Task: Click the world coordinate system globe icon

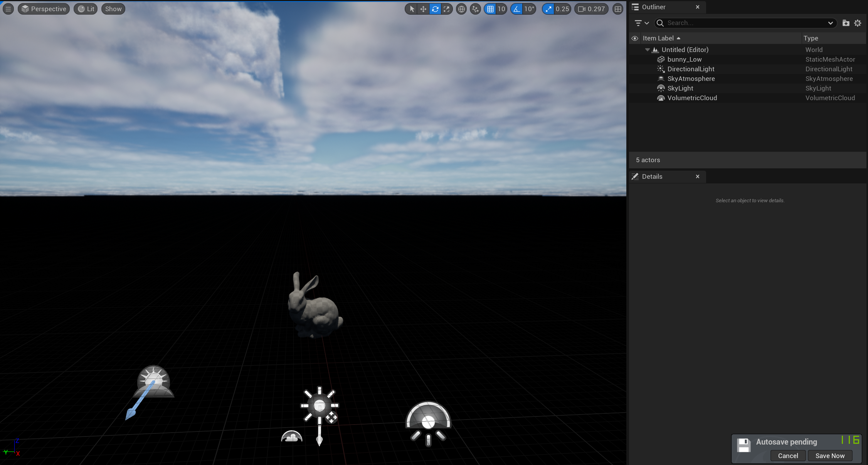Action: coord(461,9)
